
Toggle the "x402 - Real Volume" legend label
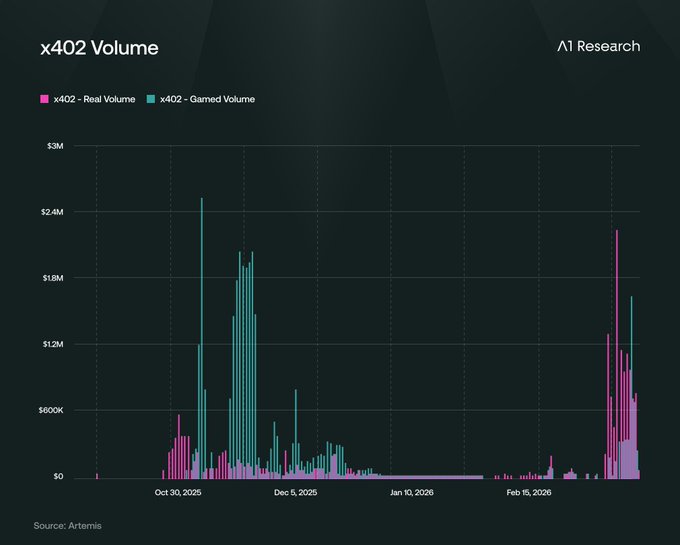tap(95, 99)
